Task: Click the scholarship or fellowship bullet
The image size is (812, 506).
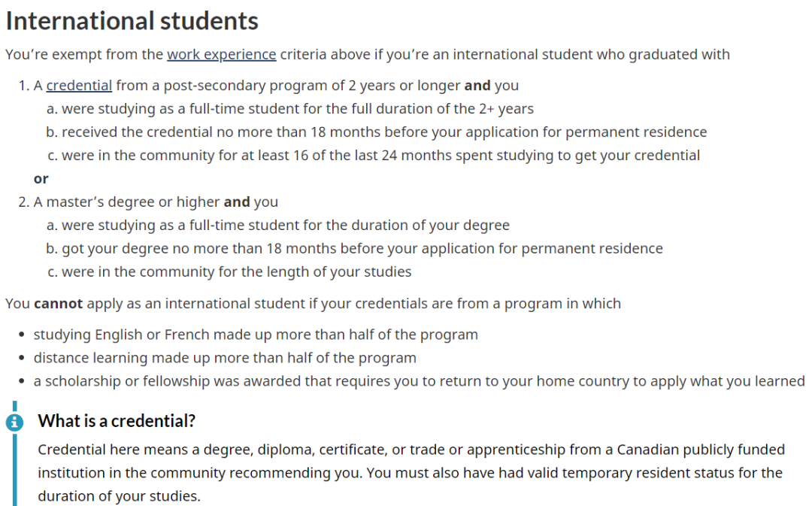Action: coord(419,381)
